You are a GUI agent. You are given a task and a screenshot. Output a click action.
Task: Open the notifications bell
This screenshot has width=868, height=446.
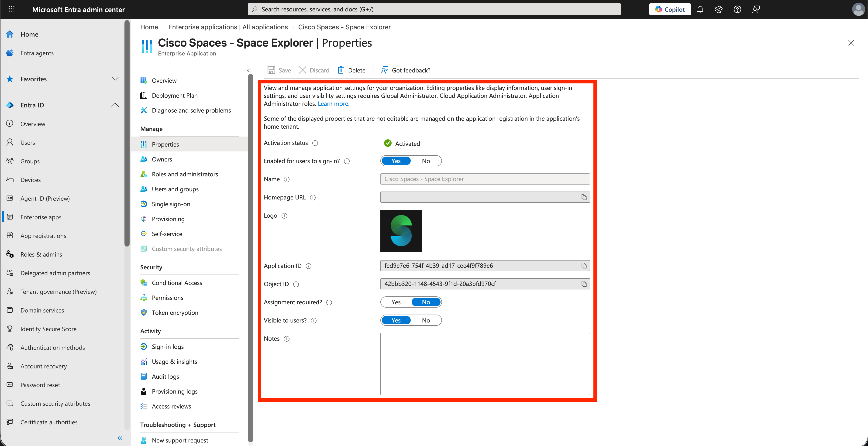(700, 9)
